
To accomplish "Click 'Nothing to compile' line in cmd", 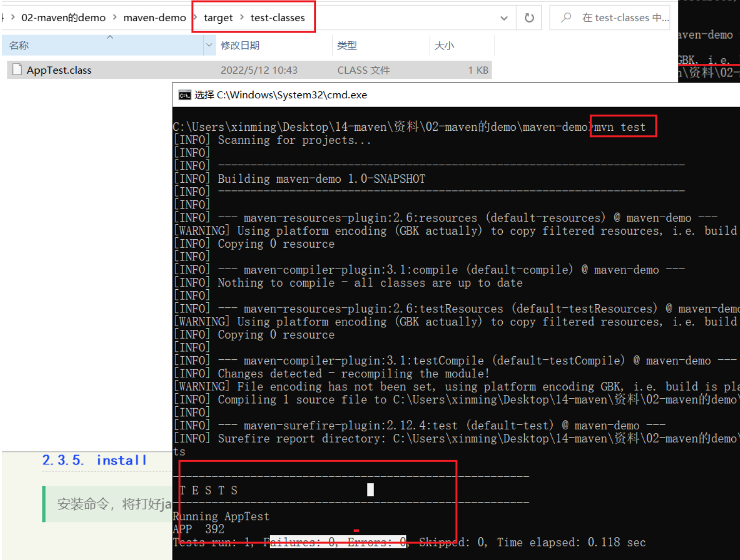I will 370,283.
